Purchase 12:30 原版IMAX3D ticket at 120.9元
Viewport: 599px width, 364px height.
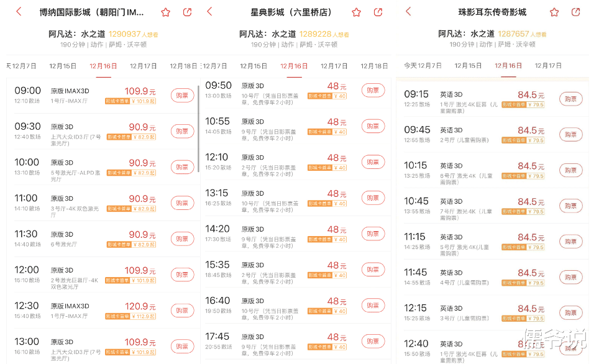(182, 311)
